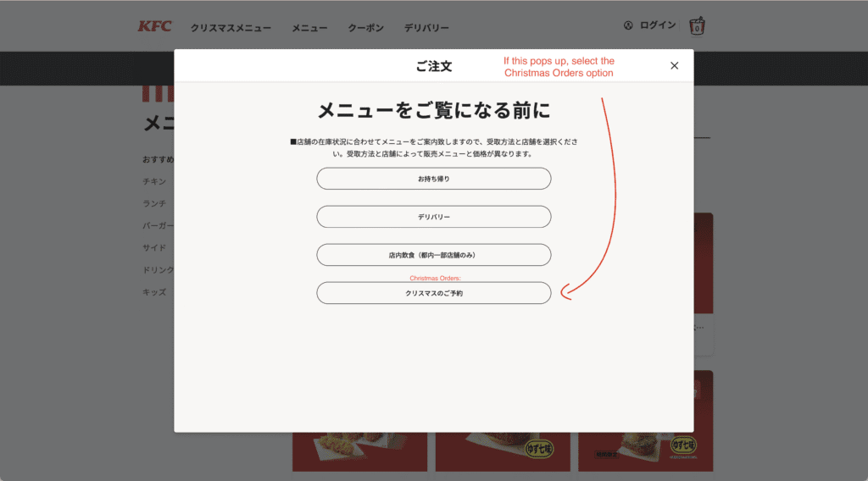Select the クリスマスのご予約 button
868x481 pixels.
tap(433, 293)
